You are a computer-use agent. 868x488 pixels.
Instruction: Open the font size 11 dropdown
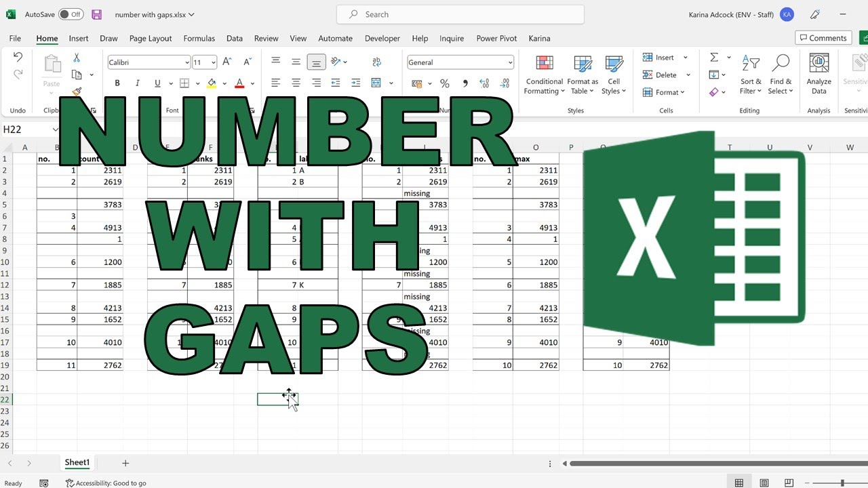(x=213, y=62)
